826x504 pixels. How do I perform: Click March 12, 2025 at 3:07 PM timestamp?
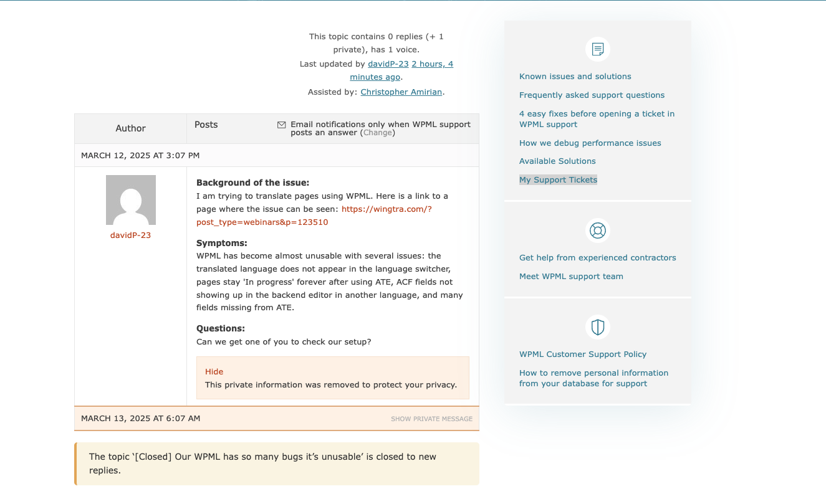[x=140, y=156]
